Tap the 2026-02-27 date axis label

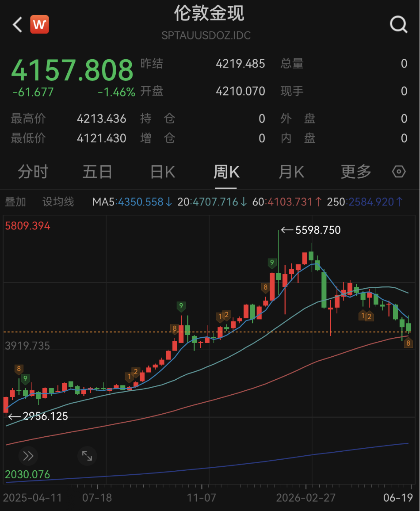[x=305, y=498]
